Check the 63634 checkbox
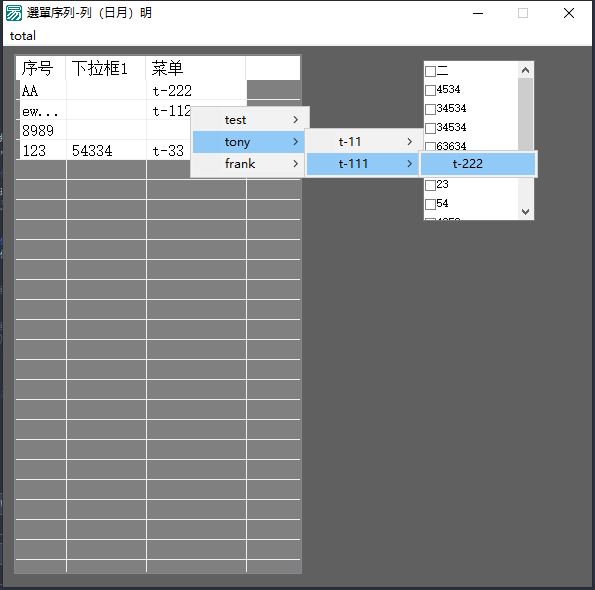 [x=430, y=146]
